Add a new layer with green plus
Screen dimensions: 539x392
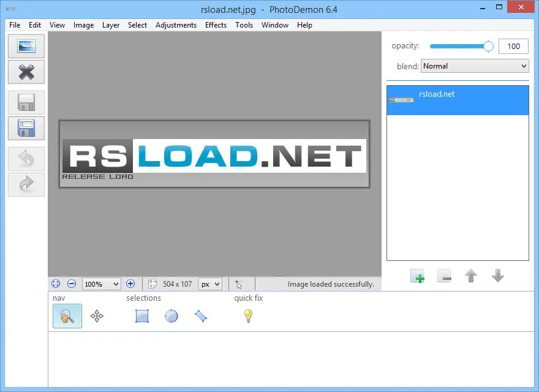pos(417,276)
